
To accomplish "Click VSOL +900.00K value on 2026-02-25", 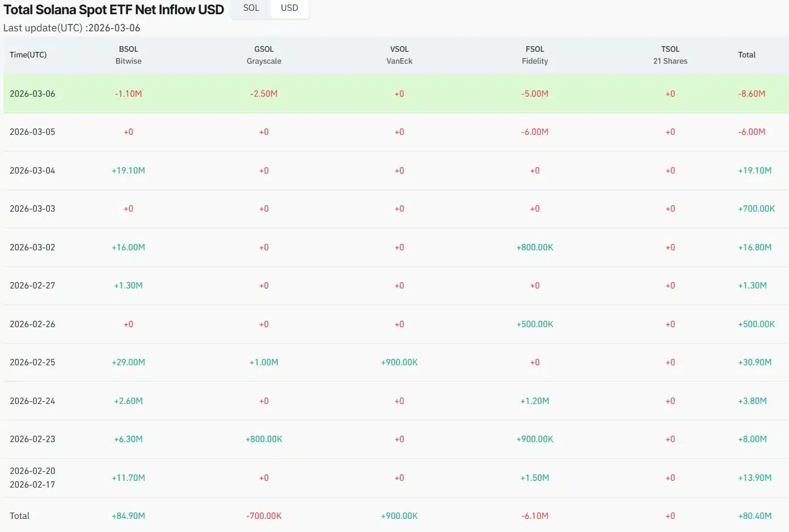I will (x=399, y=362).
